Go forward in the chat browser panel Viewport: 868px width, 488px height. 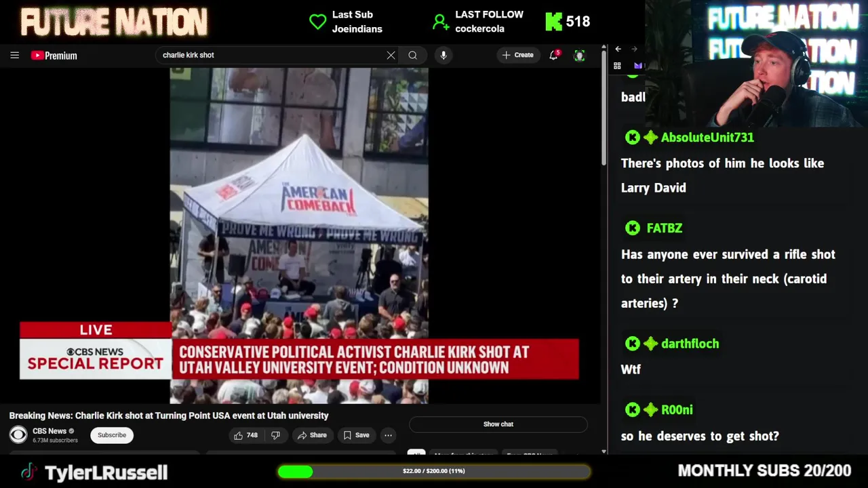point(634,49)
